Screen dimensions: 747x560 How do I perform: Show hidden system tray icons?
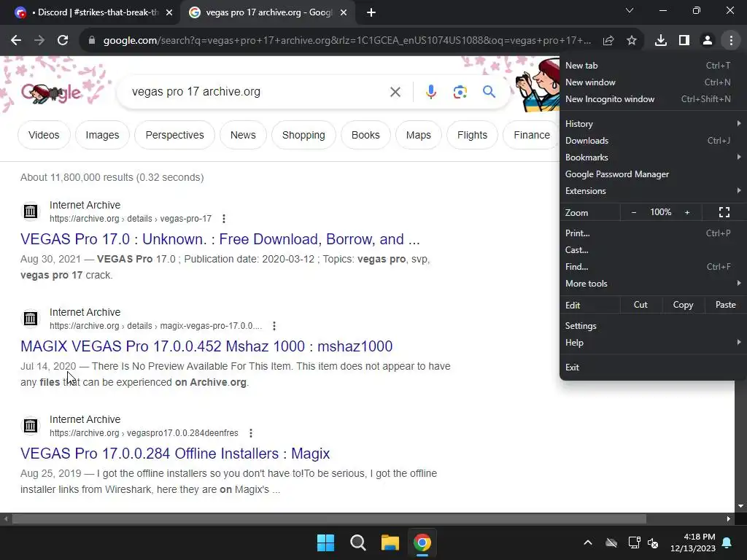tap(588, 542)
